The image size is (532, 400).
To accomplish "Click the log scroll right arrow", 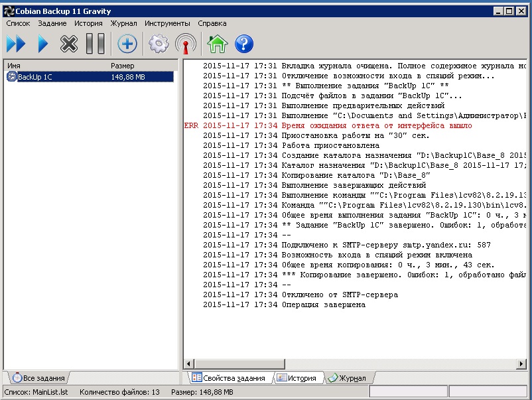I will pyautogui.click(x=521, y=364).
